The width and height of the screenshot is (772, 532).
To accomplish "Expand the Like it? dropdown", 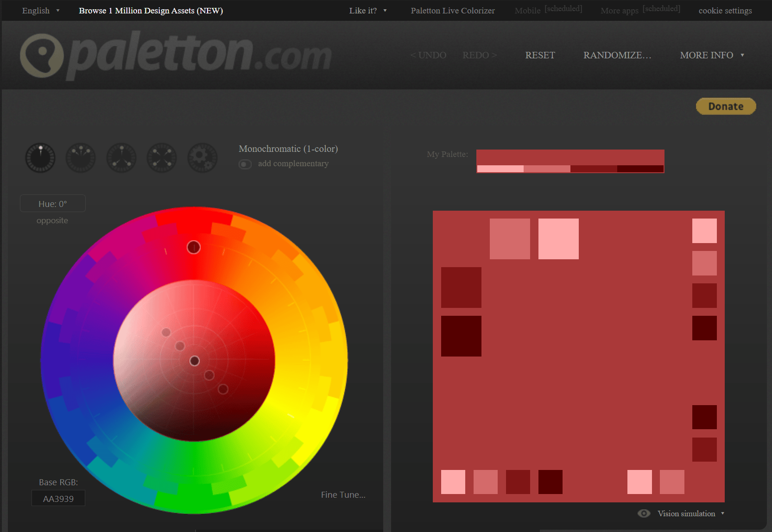I will click(368, 11).
